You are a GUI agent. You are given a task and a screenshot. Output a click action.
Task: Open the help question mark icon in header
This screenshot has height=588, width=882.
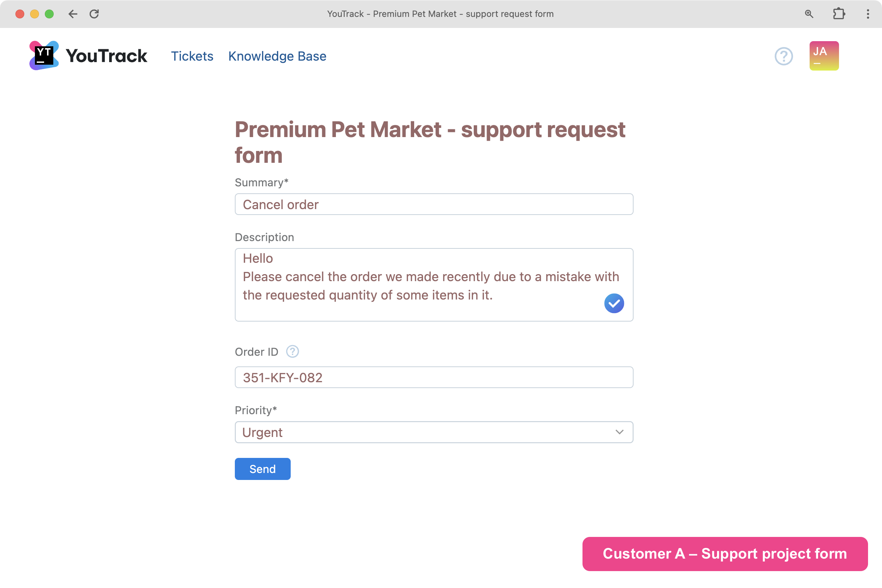(784, 56)
